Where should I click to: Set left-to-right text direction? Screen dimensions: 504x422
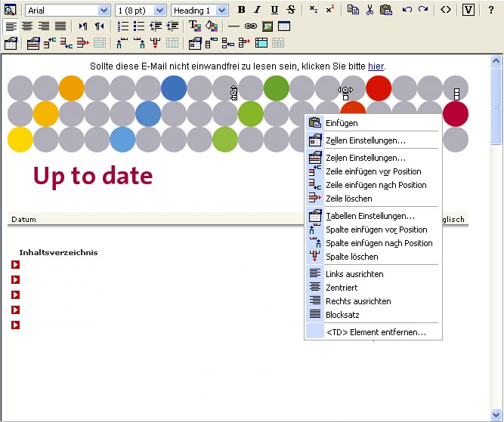[x=83, y=26]
